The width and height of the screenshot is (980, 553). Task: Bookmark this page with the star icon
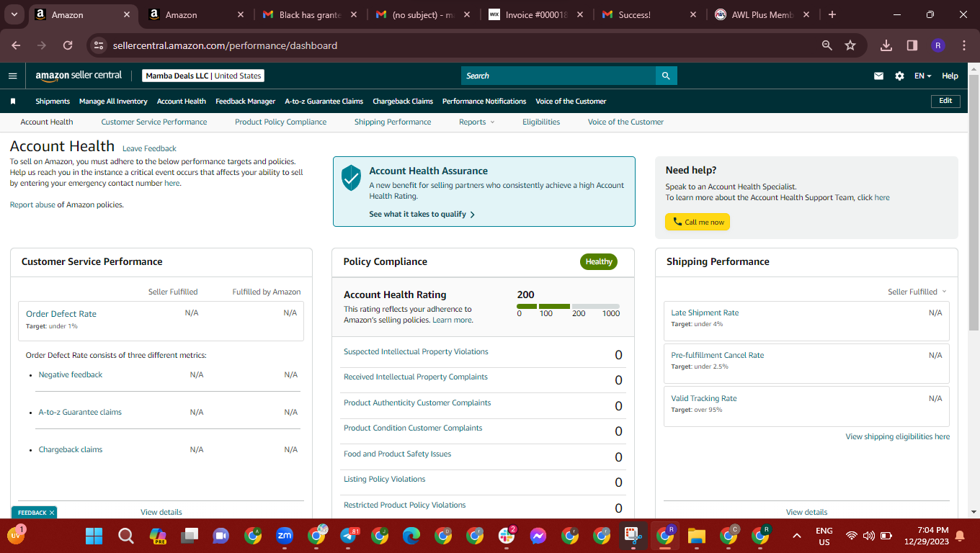tap(850, 45)
